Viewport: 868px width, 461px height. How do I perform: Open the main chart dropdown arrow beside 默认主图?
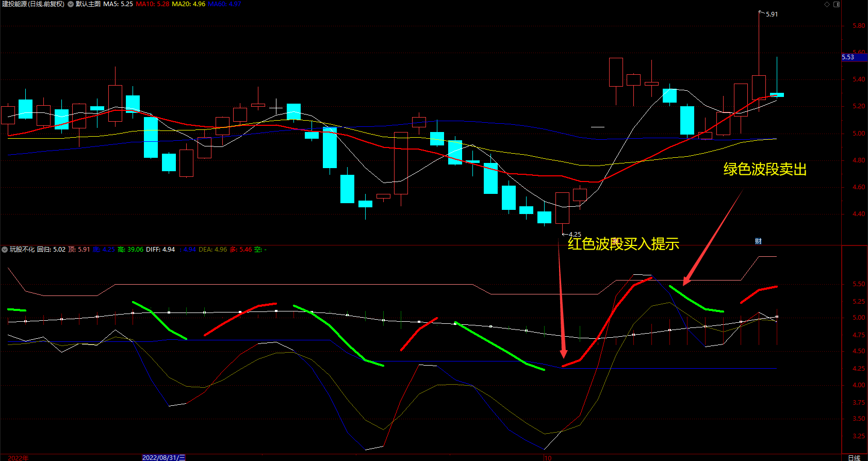click(71, 4)
